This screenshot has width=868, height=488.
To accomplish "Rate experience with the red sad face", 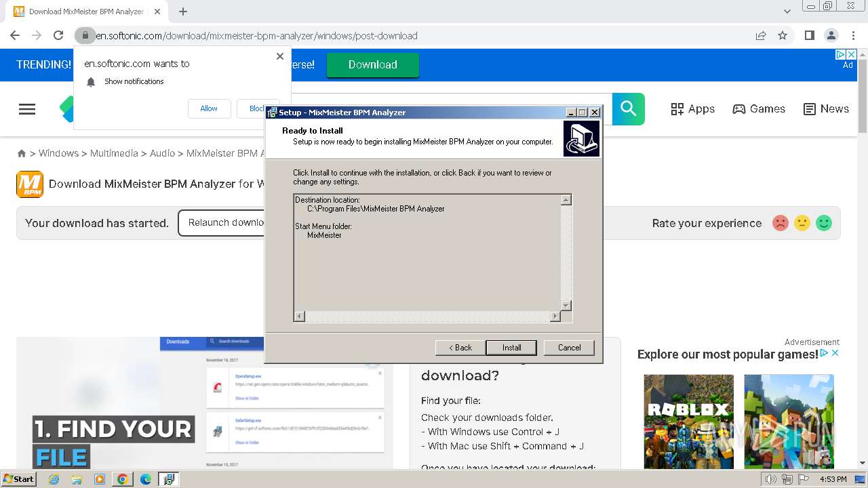I will 781,223.
